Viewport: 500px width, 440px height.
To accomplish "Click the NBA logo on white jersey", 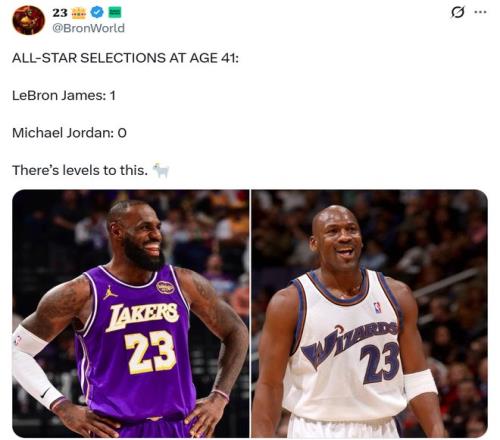I will [377, 307].
